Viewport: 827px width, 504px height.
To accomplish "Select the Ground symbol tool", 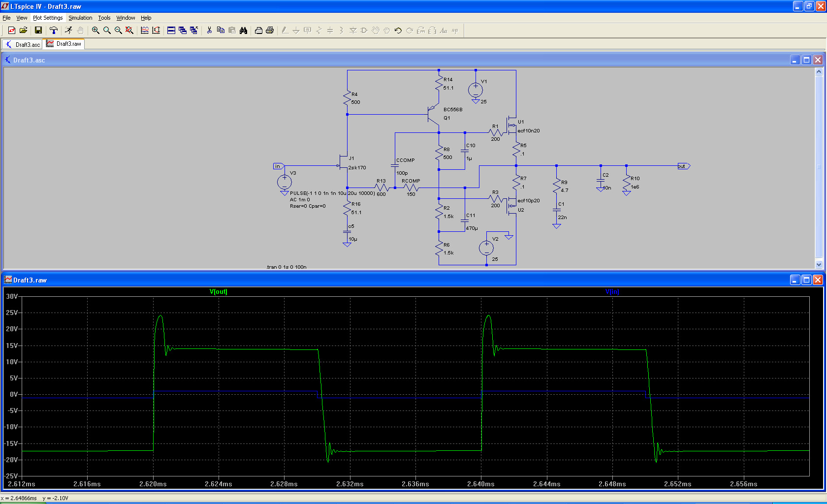I will pyautogui.click(x=296, y=31).
